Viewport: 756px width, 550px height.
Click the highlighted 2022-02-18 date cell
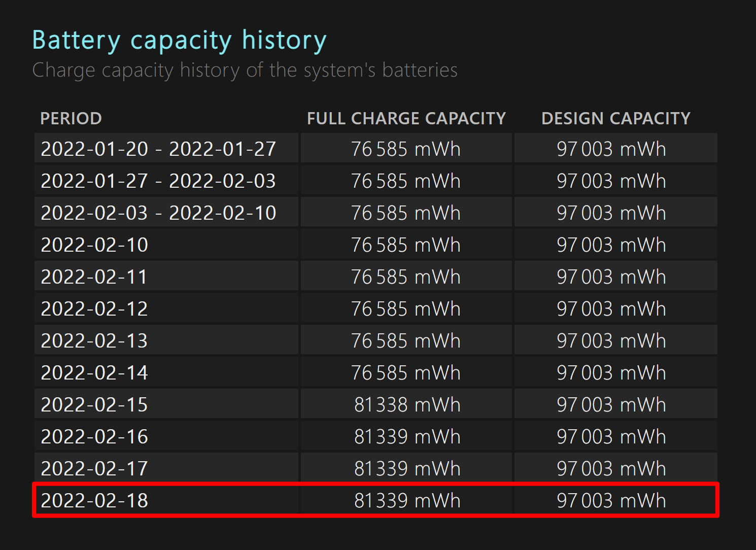point(166,500)
